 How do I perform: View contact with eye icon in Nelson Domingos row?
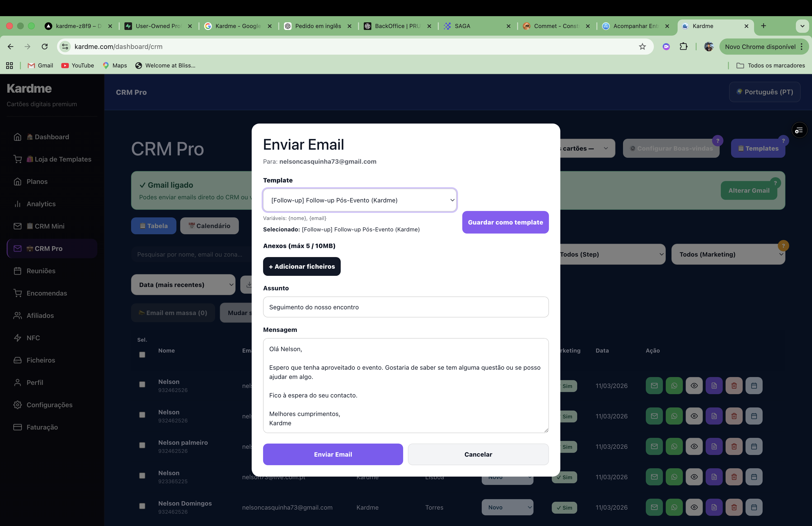(x=694, y=507)
